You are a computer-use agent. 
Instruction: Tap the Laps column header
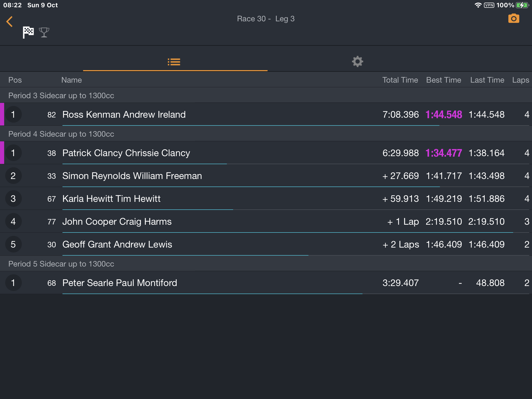click(x=521, y=80)
